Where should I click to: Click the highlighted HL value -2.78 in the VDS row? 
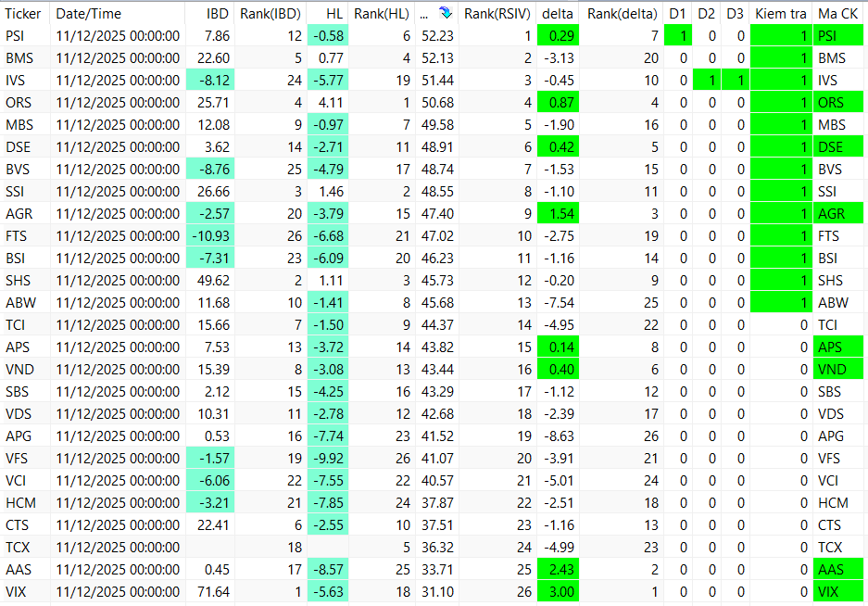(328, 414)
